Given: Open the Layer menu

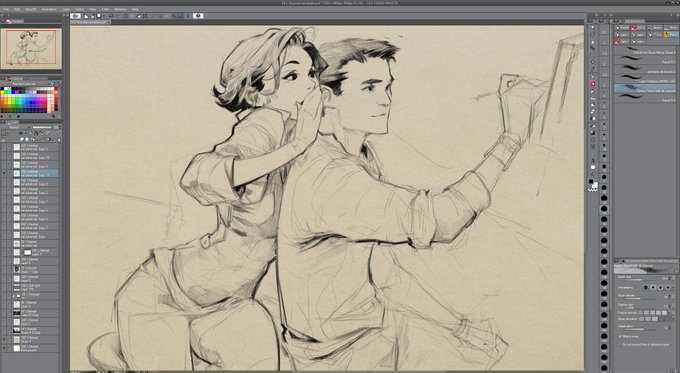Looking at the screenshot, I should click(65, 9).
